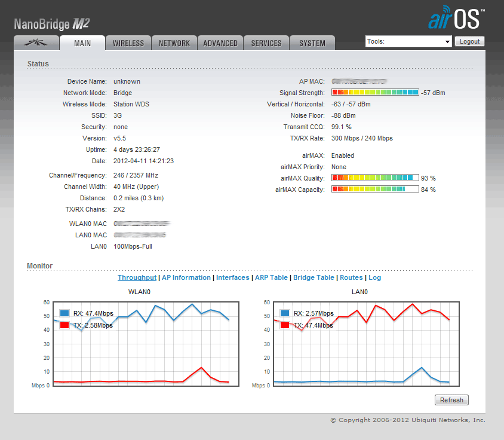Select the ADVANCED tab
Image resolution: width=504 pixels, height=440 pixels.
click(x=220, y=43)
